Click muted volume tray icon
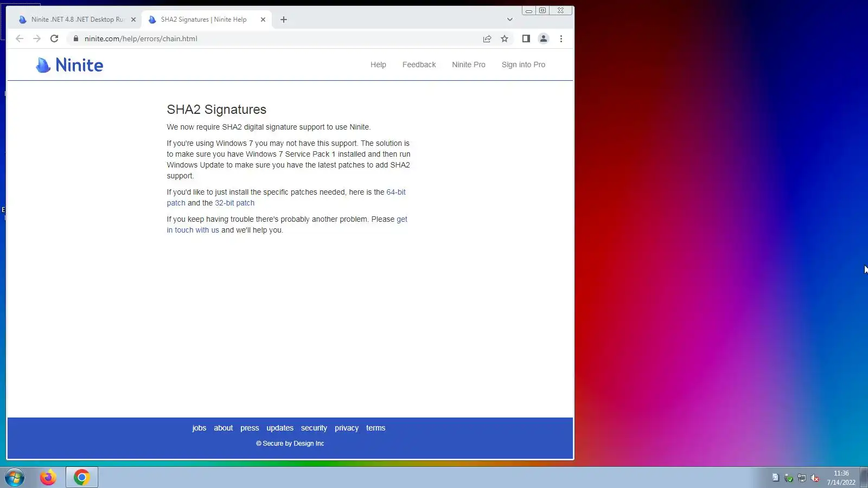This screenshot has width=868, height=488. click(815, 478)
